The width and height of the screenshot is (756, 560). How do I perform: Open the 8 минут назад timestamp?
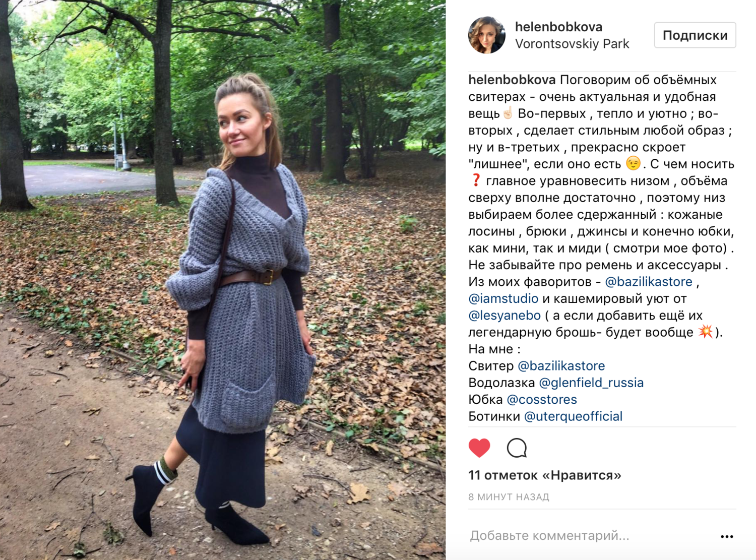coord(509,497)
